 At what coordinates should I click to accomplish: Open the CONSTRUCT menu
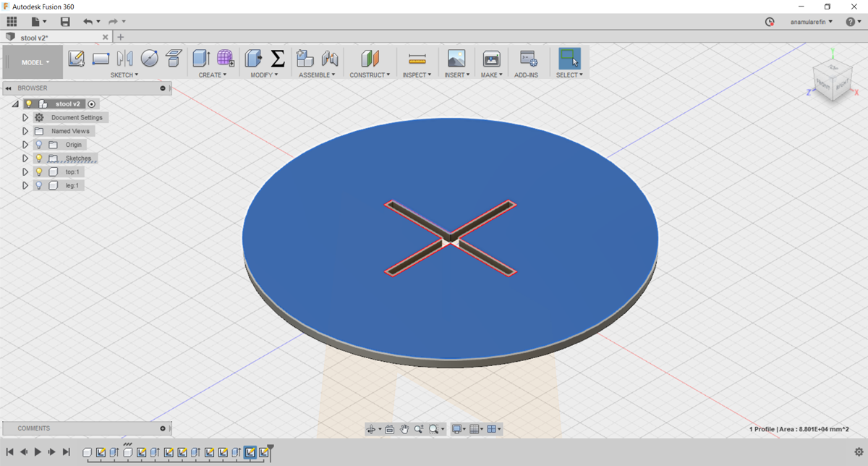[x=370, y=75]
